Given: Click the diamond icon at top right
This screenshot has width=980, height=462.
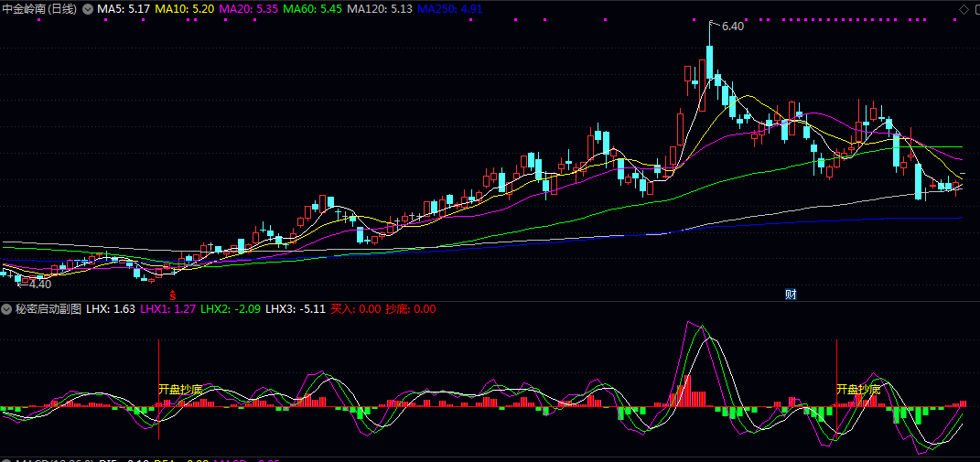Looking at the screenshot, I should (963, 8).
